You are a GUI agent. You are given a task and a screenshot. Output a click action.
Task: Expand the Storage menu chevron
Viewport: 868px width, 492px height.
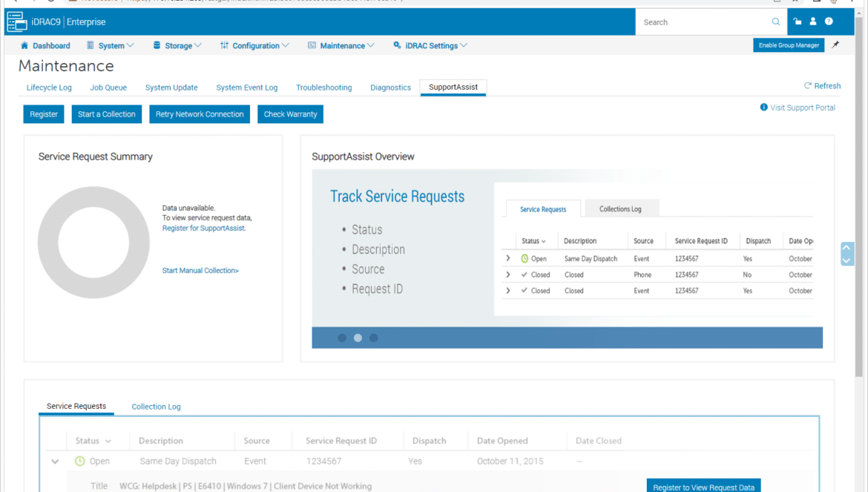point(197,45)
